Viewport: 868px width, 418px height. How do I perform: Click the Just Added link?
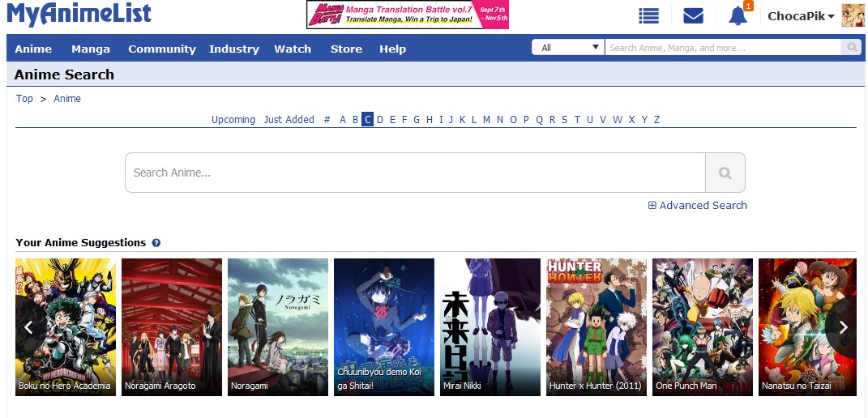pos(289,120)
